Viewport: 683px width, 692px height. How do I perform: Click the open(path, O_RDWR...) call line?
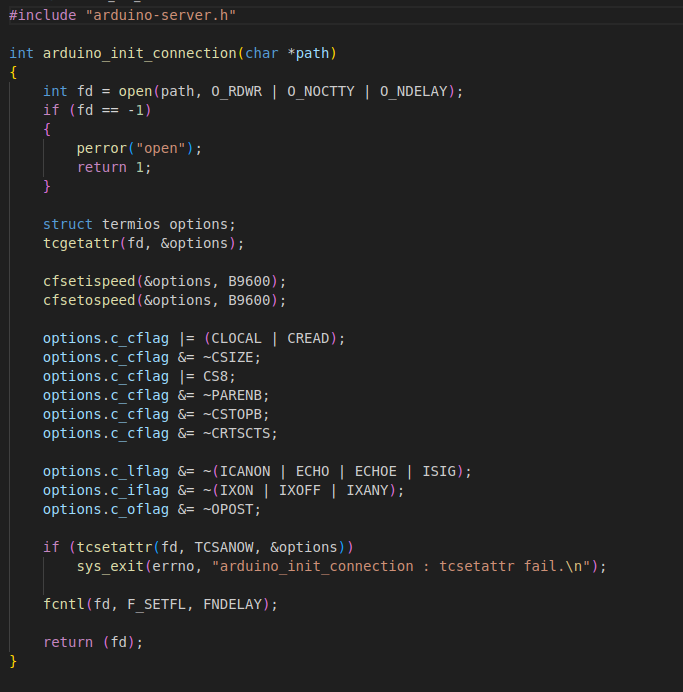click(253, 91)
